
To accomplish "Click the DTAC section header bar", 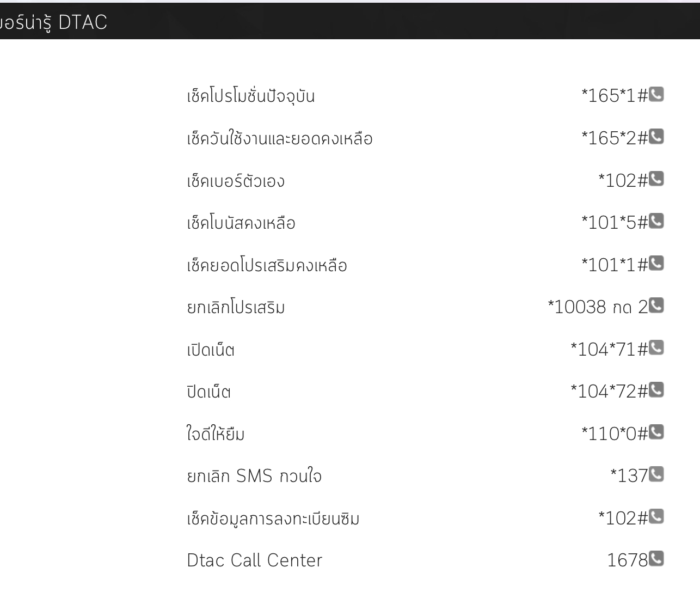I will coord(348,22).
